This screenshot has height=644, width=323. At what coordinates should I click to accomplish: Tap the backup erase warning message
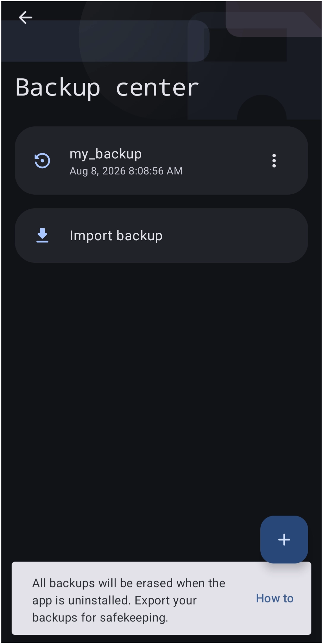129,600
